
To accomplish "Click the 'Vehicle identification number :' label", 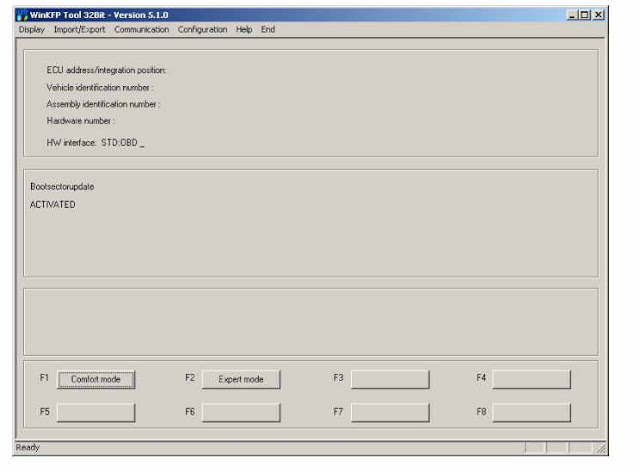I will 100,87.
